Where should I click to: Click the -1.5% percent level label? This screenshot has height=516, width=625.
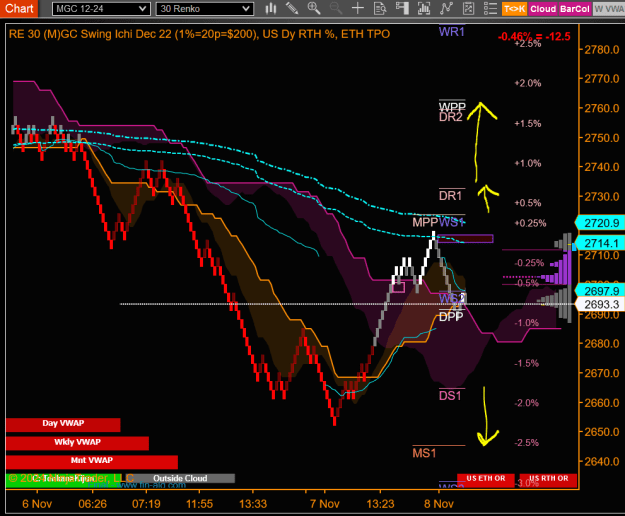pos(526,363)
